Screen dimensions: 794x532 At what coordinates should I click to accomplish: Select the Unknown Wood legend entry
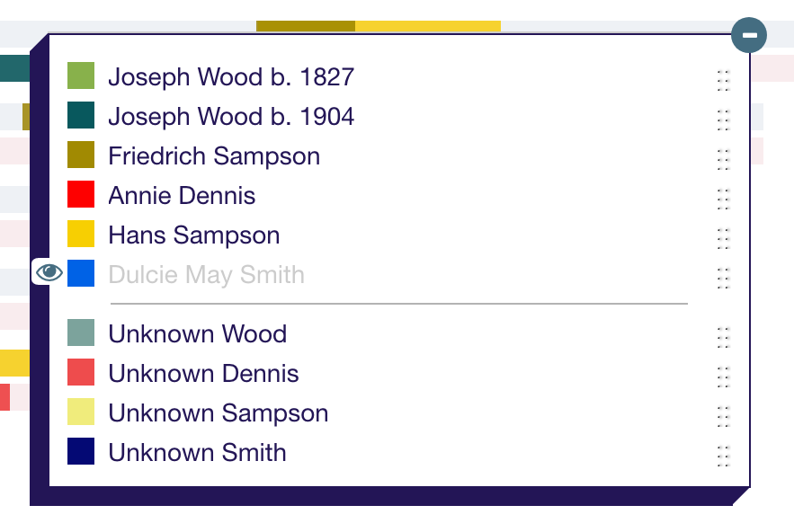[197, 334]
